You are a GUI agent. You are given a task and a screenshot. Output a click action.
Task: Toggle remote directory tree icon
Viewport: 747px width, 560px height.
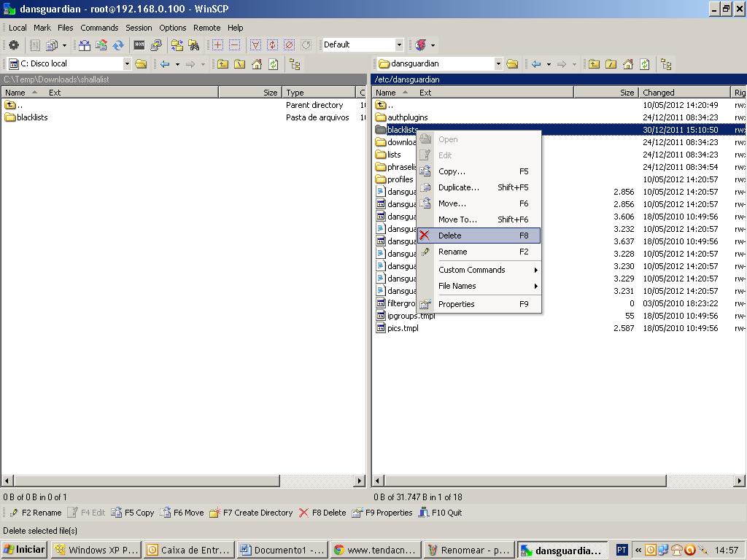tap(666, 64)
